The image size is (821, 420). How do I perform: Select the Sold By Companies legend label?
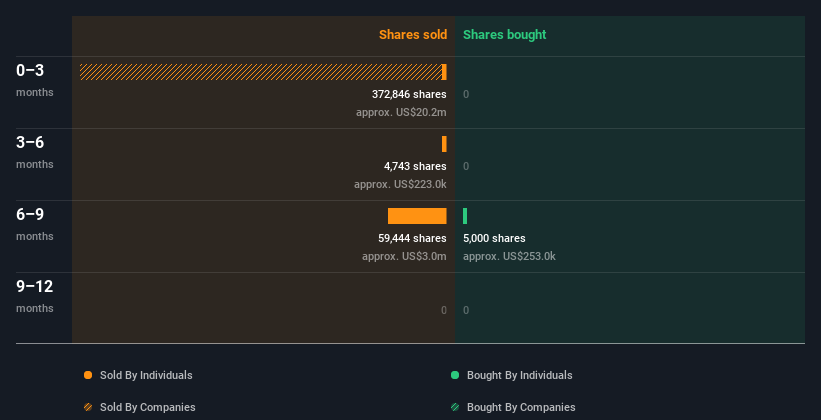pos(148,407)
